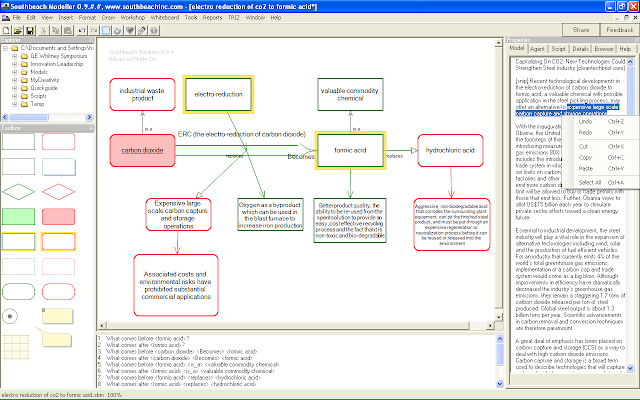Image resolution: width=640 pixels, height=400 pixels.
Task: Select the dashed green rectangle in Toolbox
Action: pyautogui.click(x=18, y=267)
